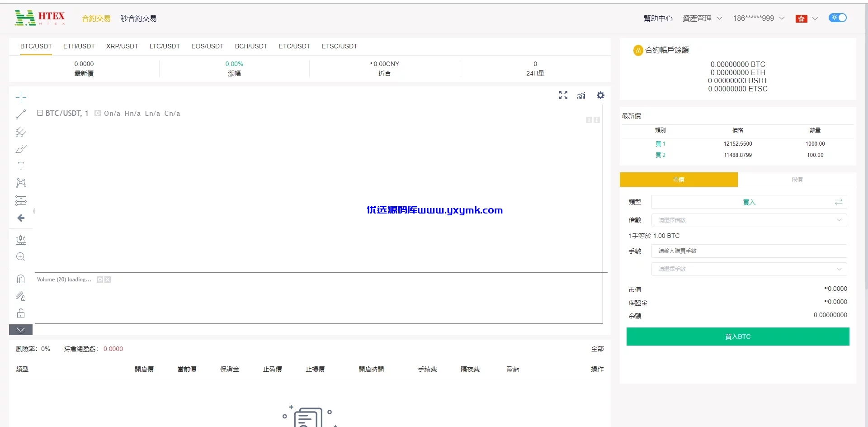
Task: Open chart settings gear
Action: tap(600, 95)
